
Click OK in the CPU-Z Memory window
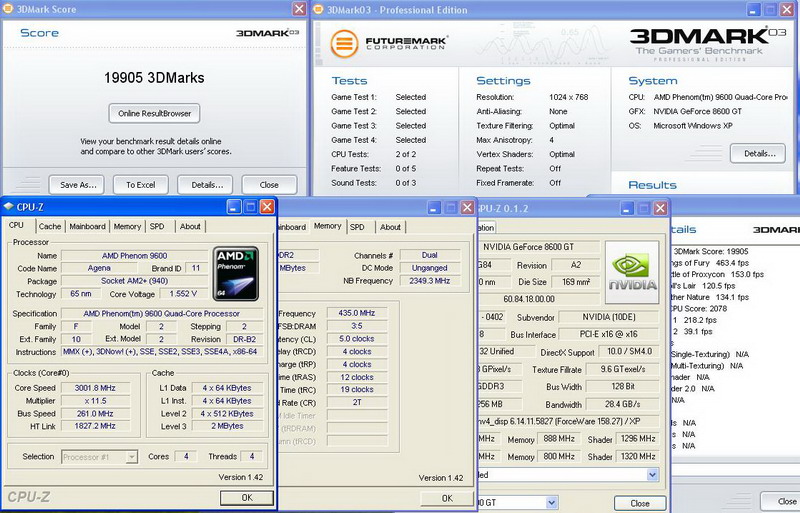tap(447, 498)
